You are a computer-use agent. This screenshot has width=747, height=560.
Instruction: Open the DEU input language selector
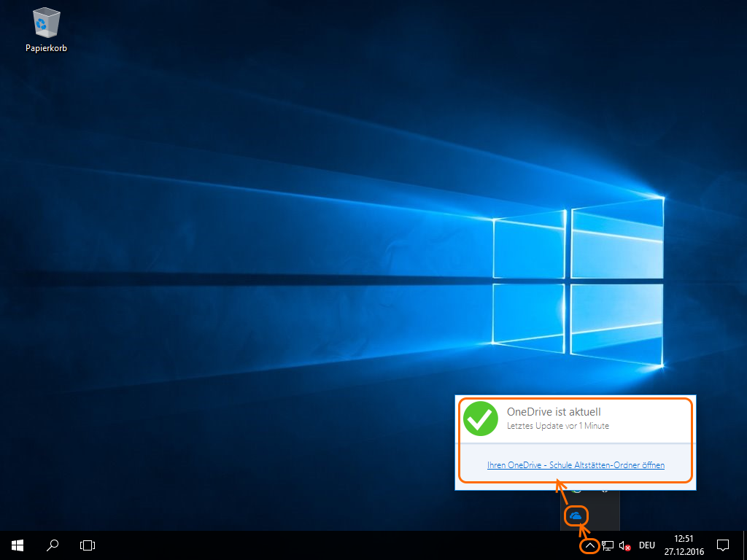(647, 545)
